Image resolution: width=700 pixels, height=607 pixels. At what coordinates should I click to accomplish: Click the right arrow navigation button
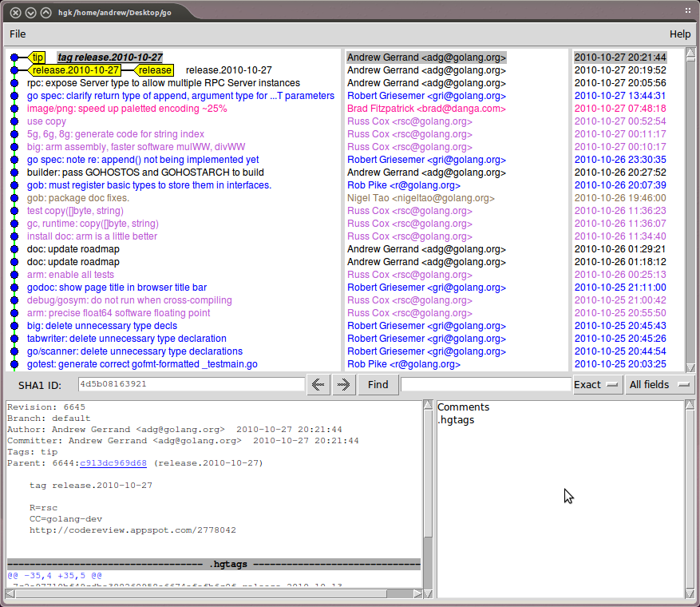[x=343, y=384]
